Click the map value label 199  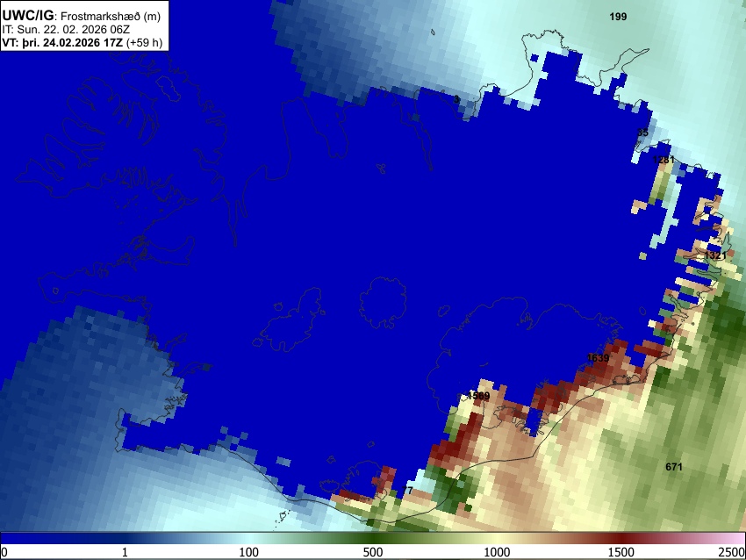tap(618, 17)
